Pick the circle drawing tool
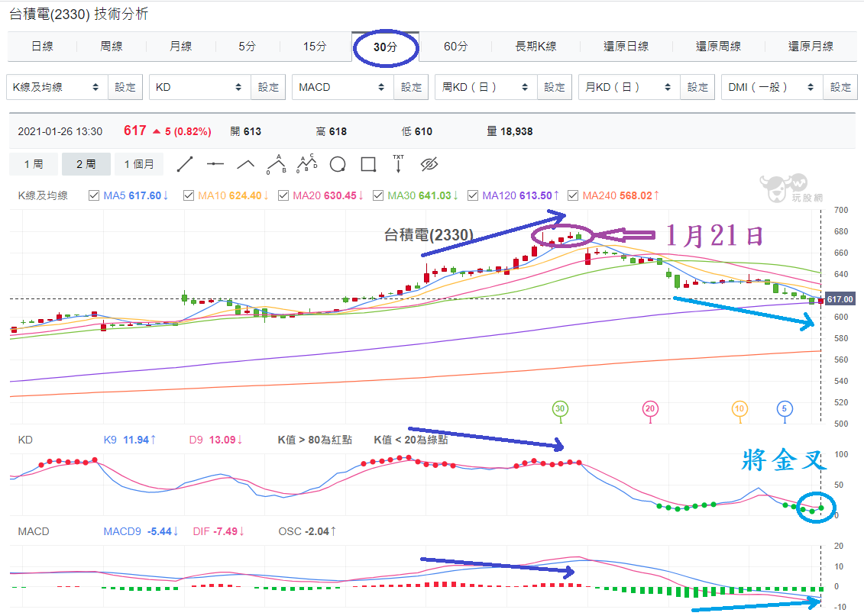864x616 pixels. [337, 164]
